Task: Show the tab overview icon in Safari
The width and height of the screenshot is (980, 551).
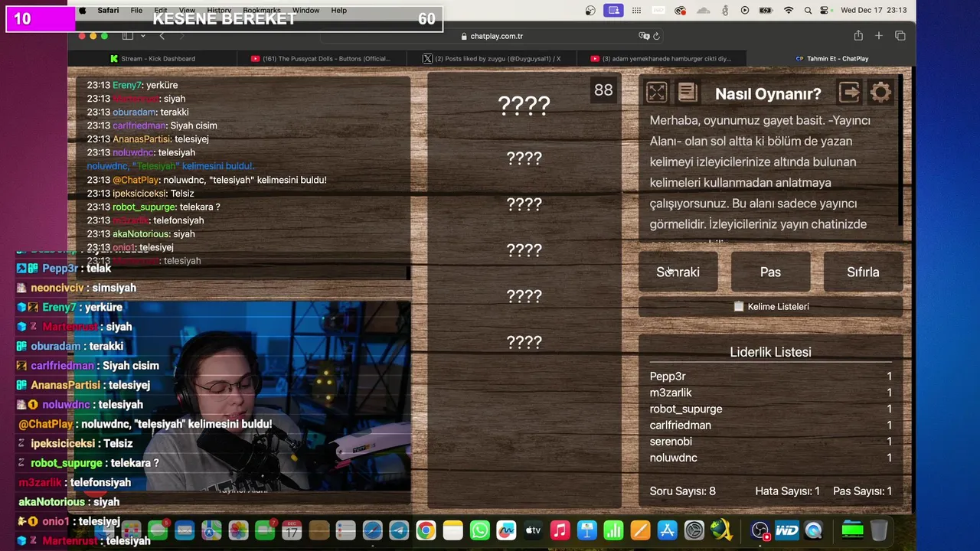Action: 900,36
